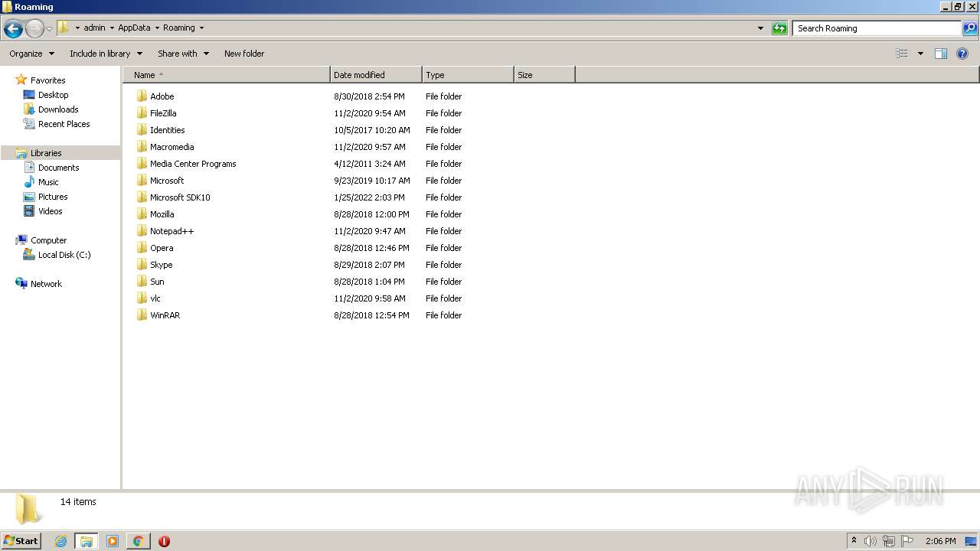Select the Microsoft SDK10 folder icon
Screen dimensions: 980x551
pos(142,197)
